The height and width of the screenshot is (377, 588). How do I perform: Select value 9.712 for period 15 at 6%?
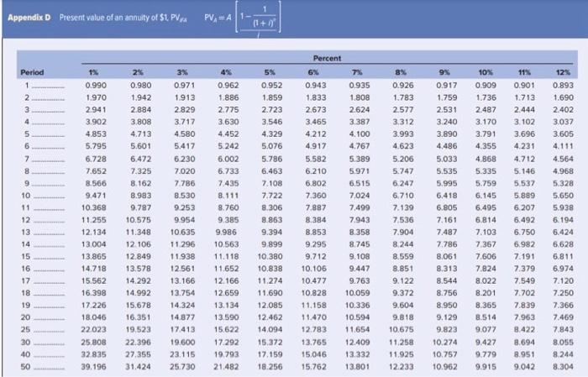[x=316, y=257]
